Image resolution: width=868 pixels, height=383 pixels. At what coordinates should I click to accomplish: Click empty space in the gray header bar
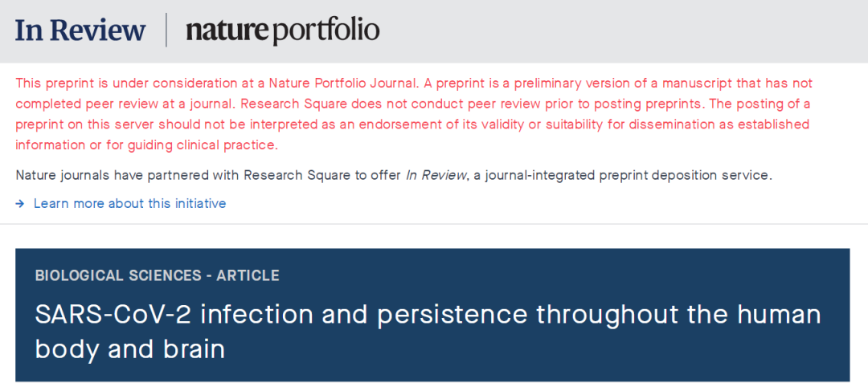(x=627, y=31)
